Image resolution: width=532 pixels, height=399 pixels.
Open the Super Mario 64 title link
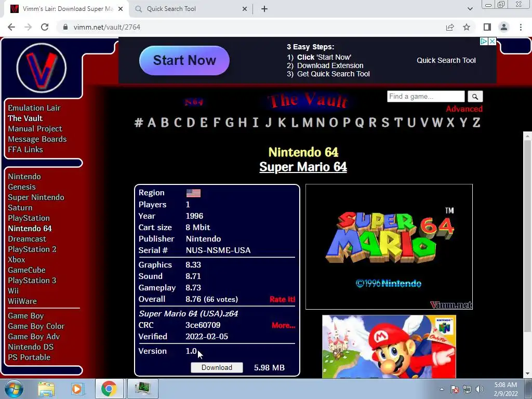point(303,167)
